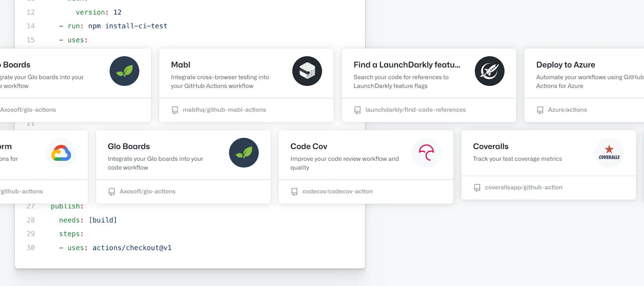Screen dimensions: 644x286
Task: Open the mablhq/github-mabl-actions repository link
Action: tap(224, 110)
